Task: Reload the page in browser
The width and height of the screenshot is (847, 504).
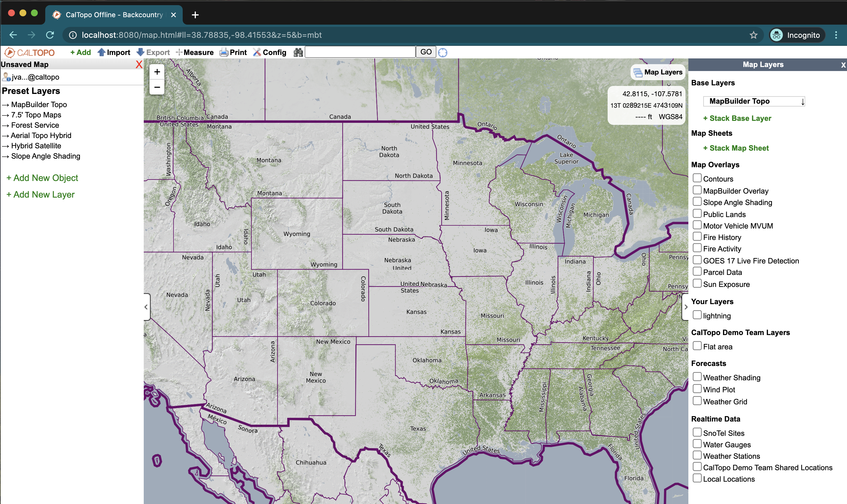Action: pyautogui.click(x=50, y=35)
